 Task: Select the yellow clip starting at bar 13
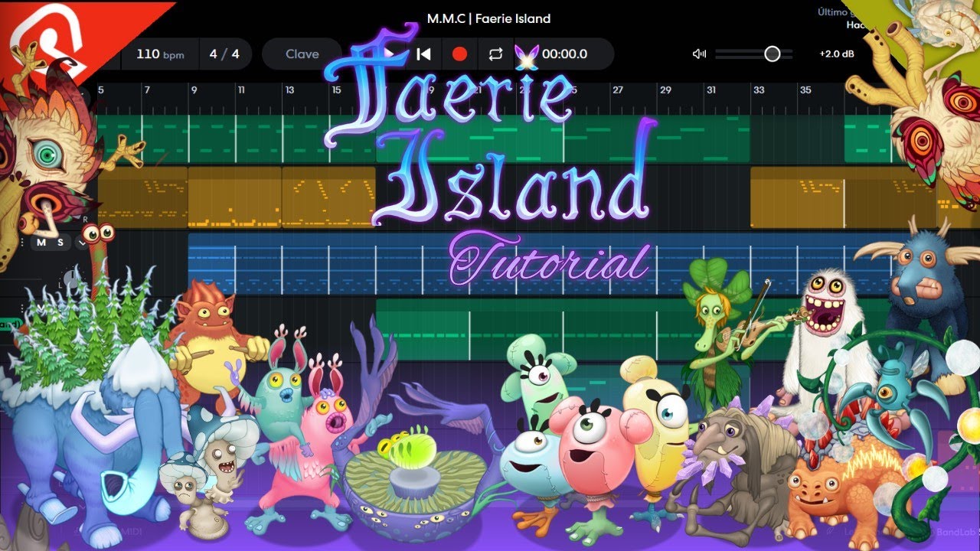point(328,197)
